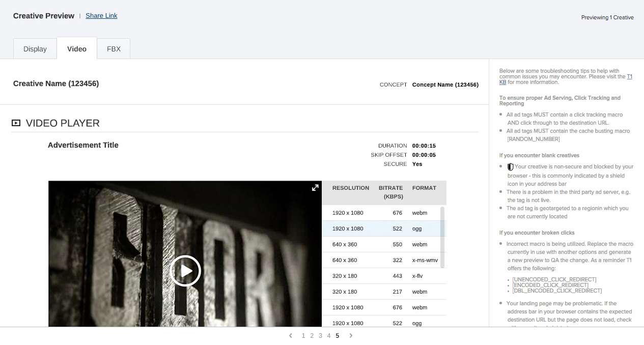Click the Previewing 1 Creative text
Viewport: 644px width, 345px height.
pos(607,17)
